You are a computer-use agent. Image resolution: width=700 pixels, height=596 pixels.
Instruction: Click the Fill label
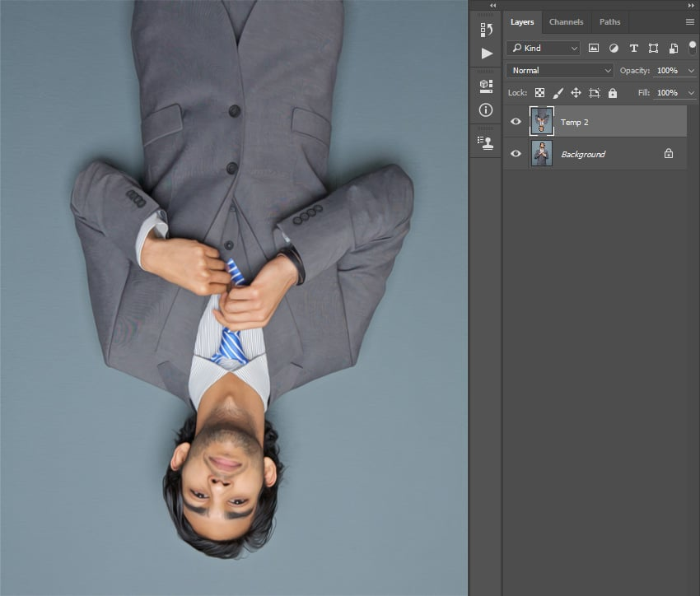click(x=644, y=93)
